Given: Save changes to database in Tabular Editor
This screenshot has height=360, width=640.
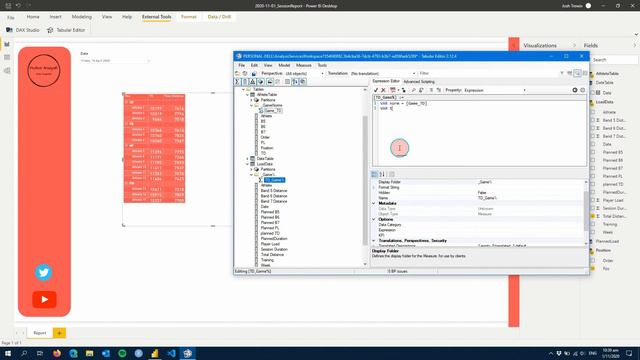Looking at the screenshot, I should [x=253, y=73].
